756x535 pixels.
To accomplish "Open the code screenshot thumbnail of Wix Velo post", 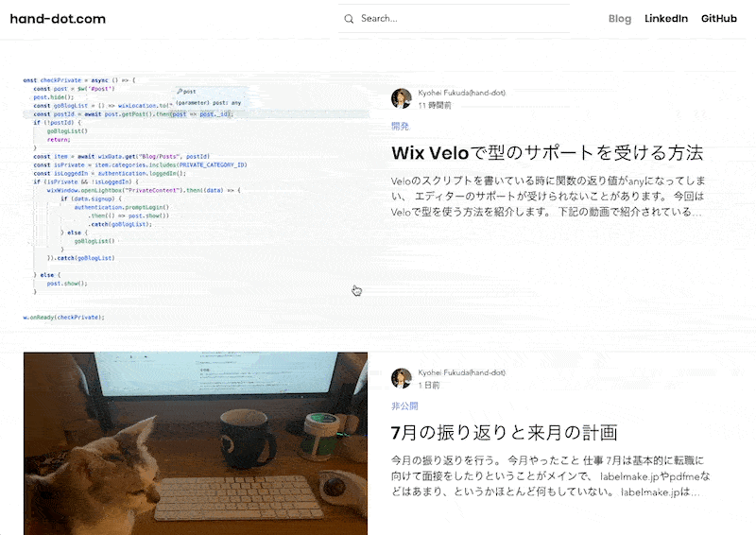I will pos(196,198).
